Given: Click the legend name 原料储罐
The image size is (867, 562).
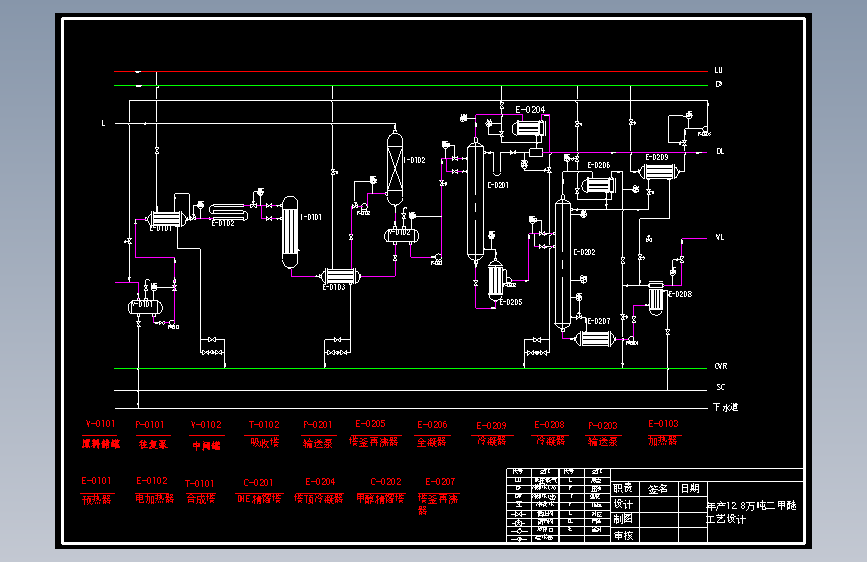Looking at the screenshot, I should (101, 443).
